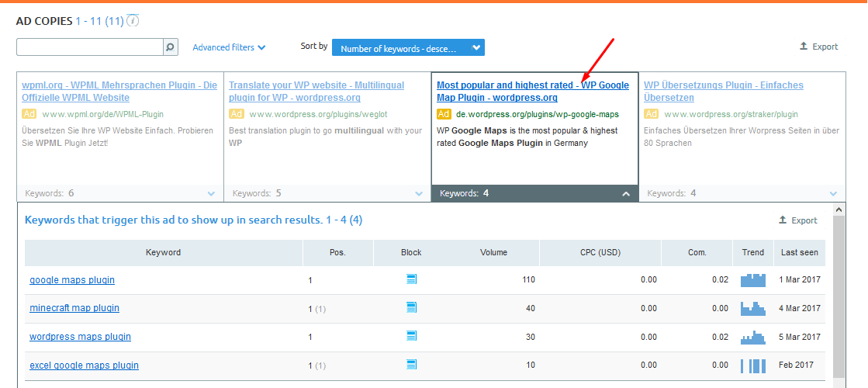Click www.wordpress.org/straker/plugin display URL
The width and height of the screenshot is (868, 388).
[731, 115]
